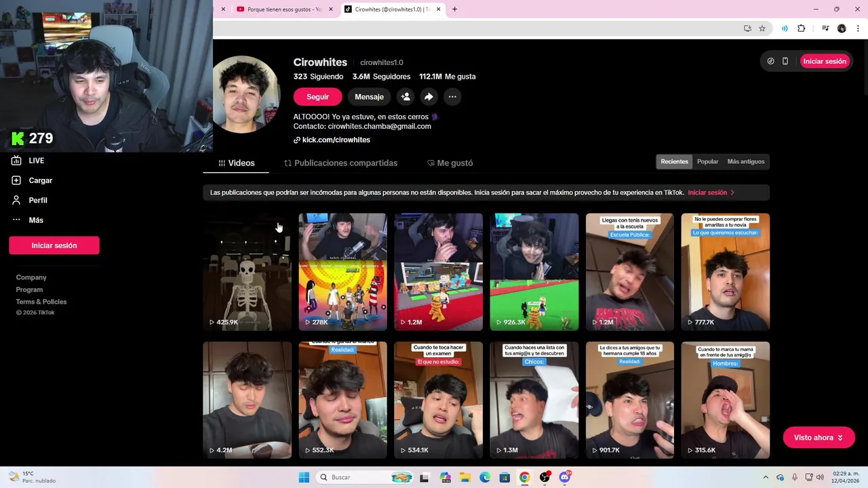
Task: Open the video with 278K views
Action: tap(342, 272)
